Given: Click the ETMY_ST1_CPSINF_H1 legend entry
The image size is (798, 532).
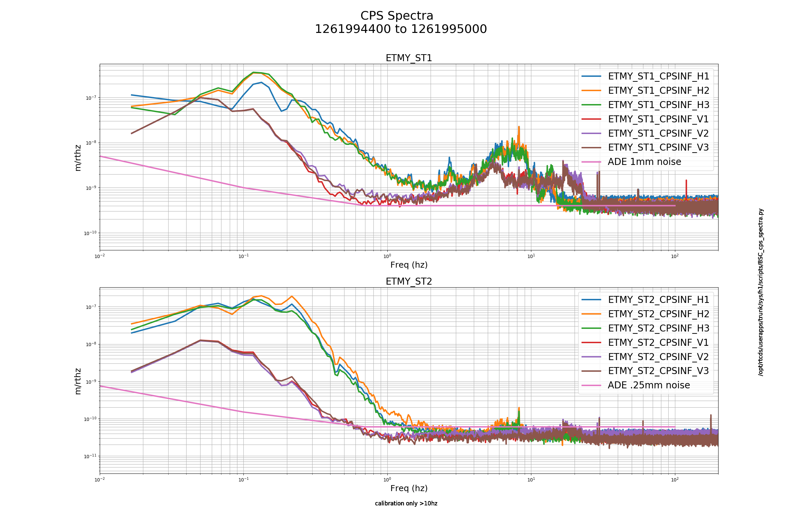Looking at the screenshot, I should (645, 76).
